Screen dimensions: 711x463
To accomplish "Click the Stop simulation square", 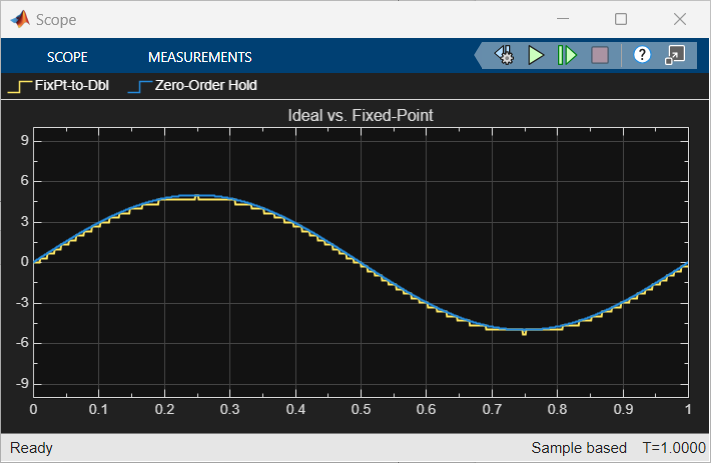I will pyautogui.click(x=600, y=56).
